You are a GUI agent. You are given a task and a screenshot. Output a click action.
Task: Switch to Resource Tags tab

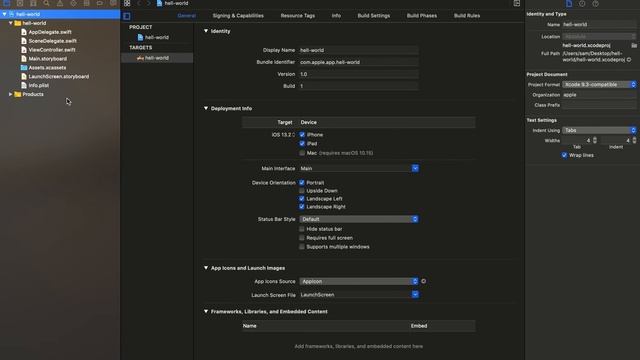[x=298, y=16]
